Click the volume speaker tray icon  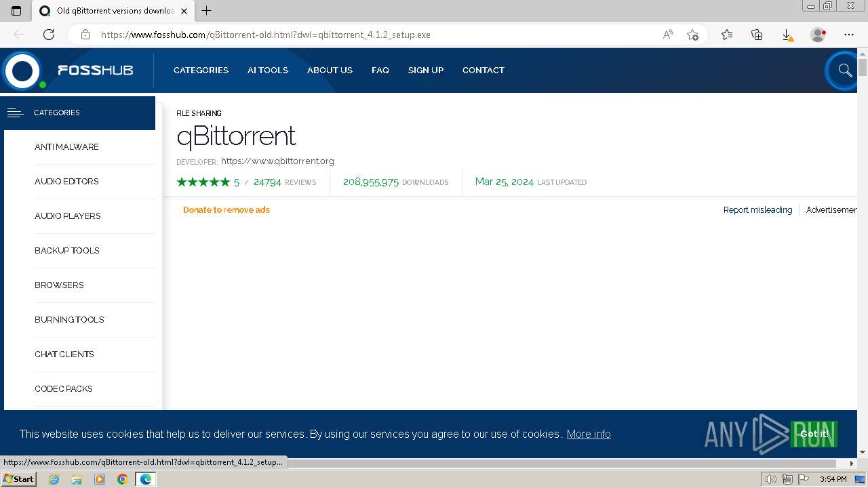coord(771,479)
